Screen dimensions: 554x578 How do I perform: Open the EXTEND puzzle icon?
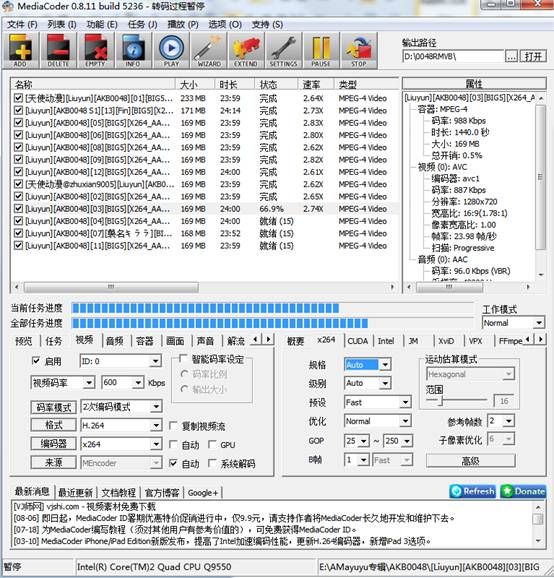(x=246, y=50)
